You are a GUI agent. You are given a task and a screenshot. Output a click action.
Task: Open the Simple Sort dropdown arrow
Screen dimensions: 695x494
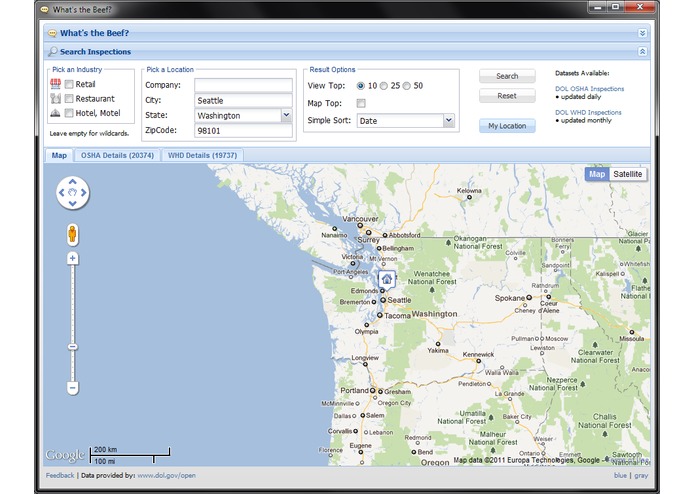pos(449,120)
